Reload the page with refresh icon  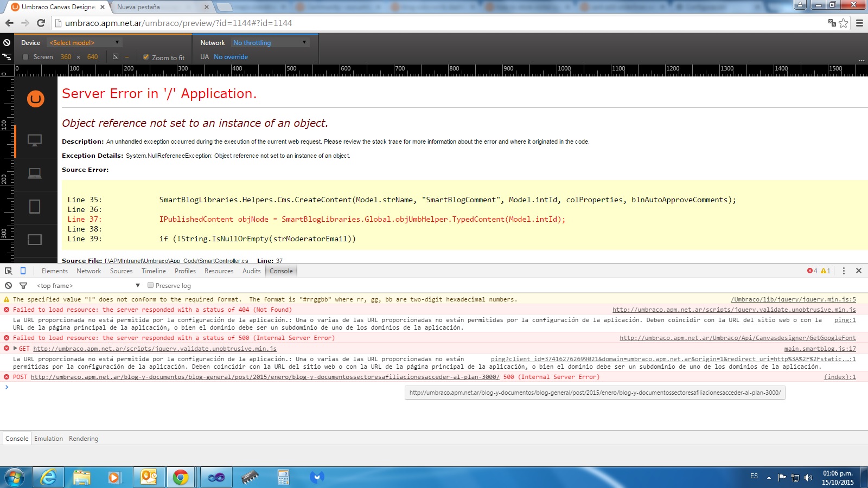point(41,23)
